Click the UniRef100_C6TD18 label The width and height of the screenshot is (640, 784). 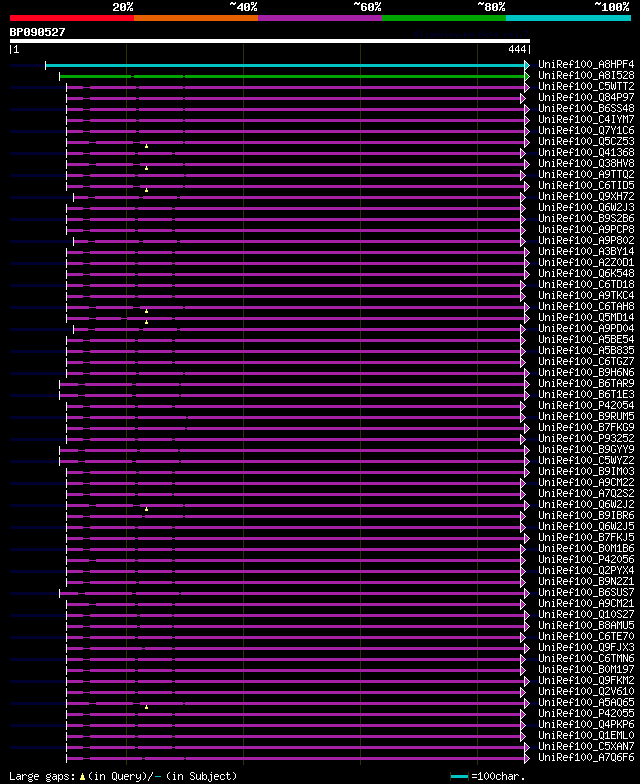point(586,284)
